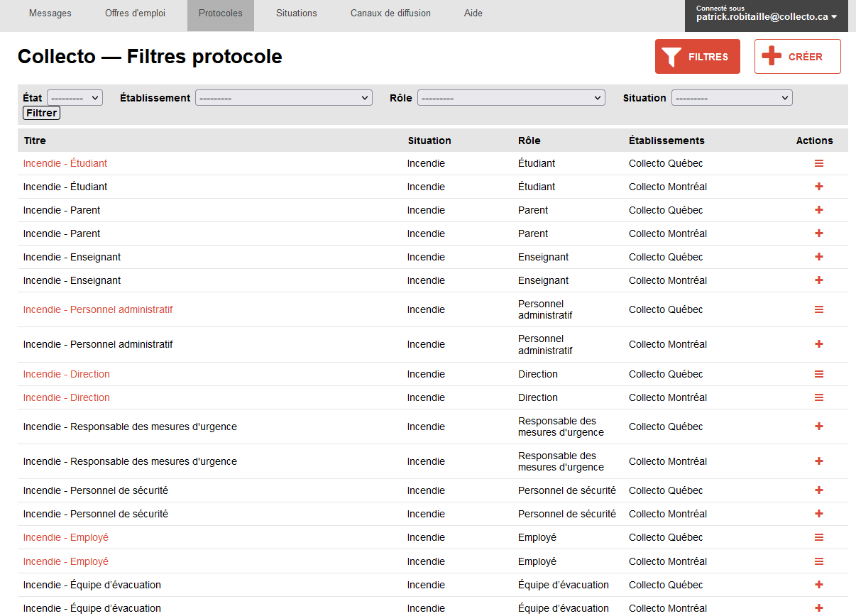The height and width of the screenshot is (616, 856).
Task: Expand the Établissement dropdown
Action: pyautogui.click(x=283, y=98)
